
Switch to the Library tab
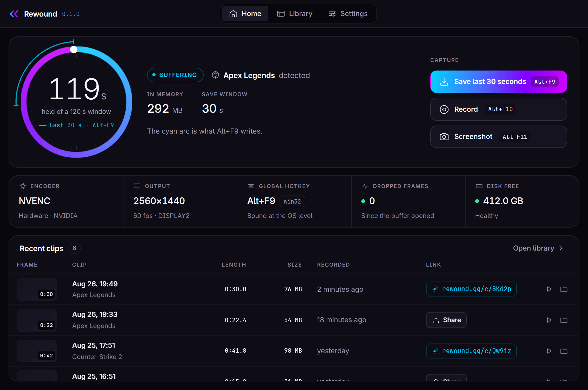pyautogui.click(x=295, y=14)
